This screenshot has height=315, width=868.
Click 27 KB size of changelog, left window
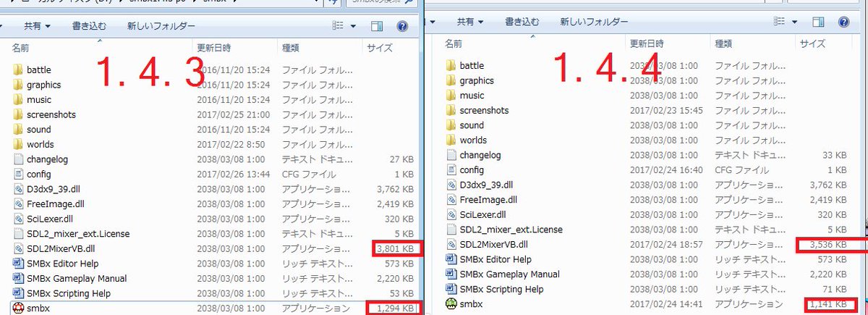[x=402, y=159]
